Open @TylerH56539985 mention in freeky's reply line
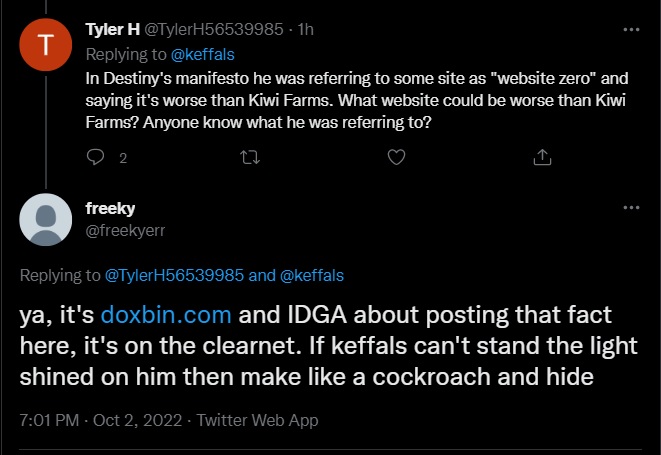 pos(174,275)
